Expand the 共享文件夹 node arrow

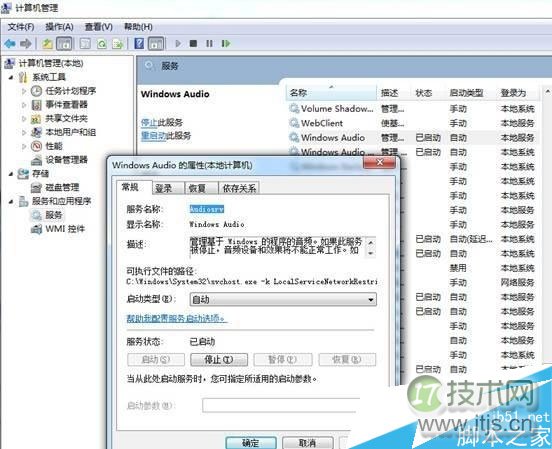coord(24,118)
